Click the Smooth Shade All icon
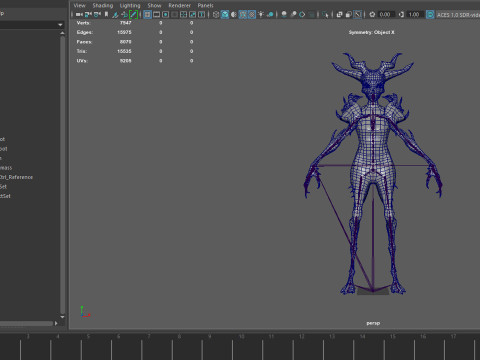 pos(225,14)
